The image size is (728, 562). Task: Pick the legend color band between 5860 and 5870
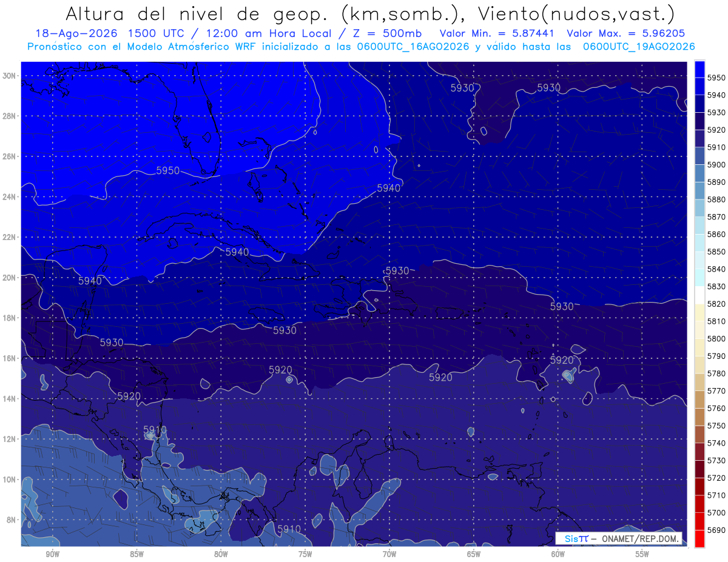pyautogui.click(x=699, y=225)
